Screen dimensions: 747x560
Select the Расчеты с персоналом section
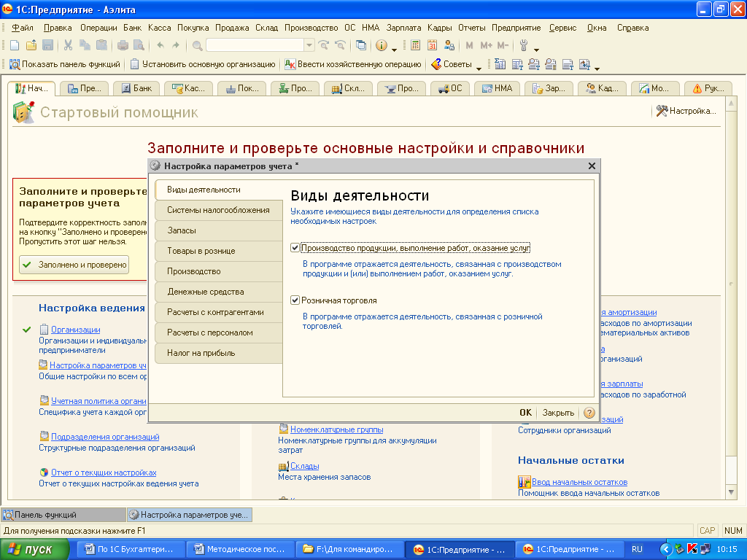(x=218, y=332)
